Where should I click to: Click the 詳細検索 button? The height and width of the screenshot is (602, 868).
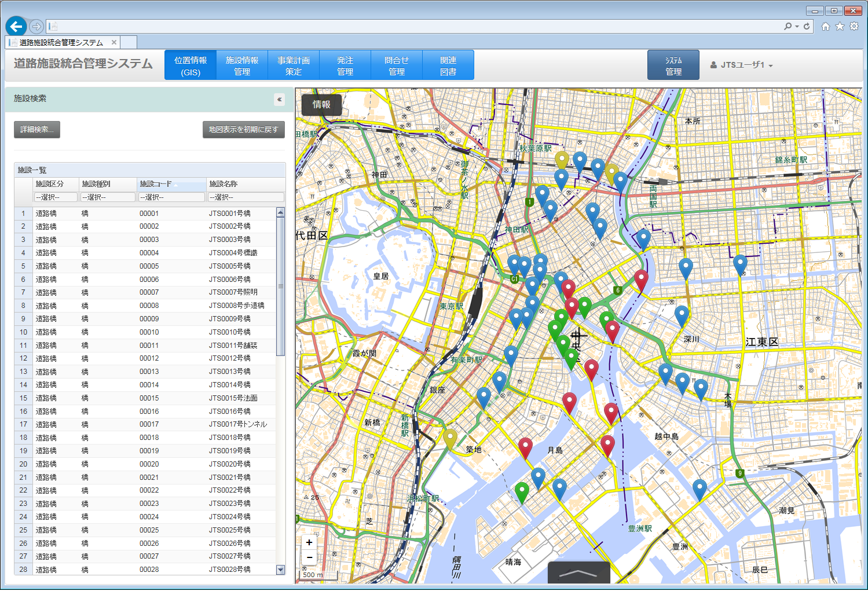tap(37, 130)
